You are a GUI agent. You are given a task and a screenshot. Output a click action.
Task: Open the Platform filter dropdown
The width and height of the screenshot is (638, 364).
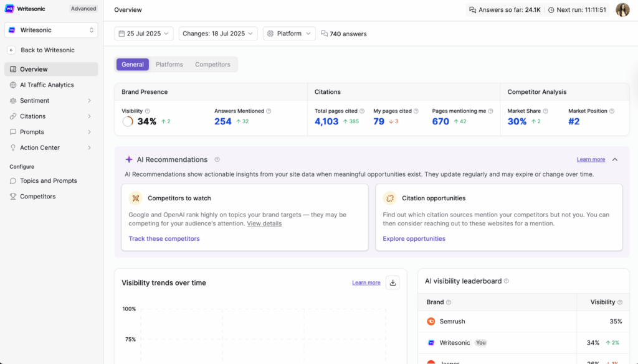click(289, 34)
